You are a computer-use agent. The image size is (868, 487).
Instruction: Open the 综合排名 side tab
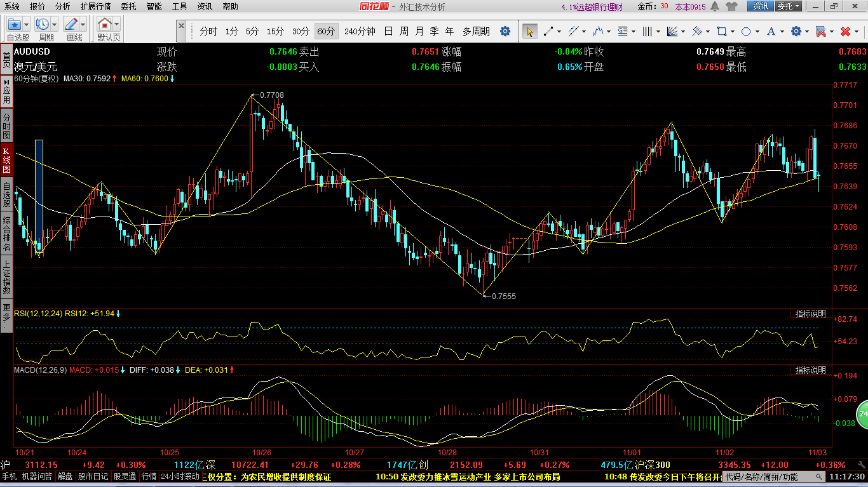pos(6,233)
